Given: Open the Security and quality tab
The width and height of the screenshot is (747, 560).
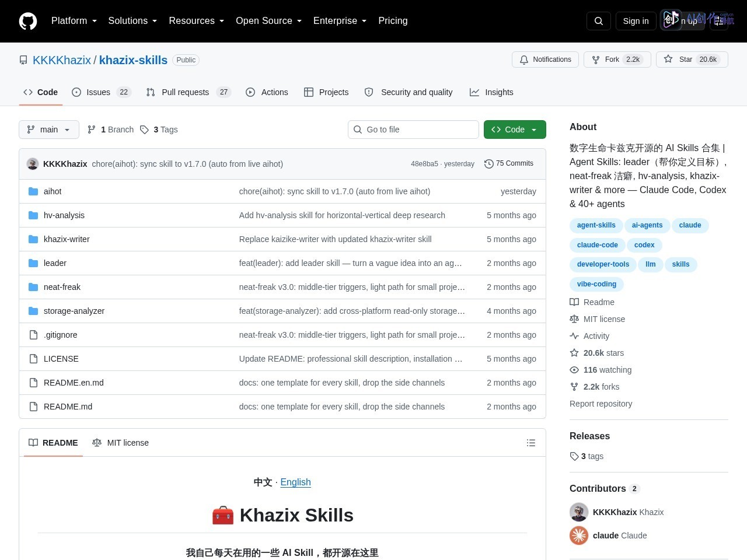Looking at the screenshot, I should coord(409,92).
